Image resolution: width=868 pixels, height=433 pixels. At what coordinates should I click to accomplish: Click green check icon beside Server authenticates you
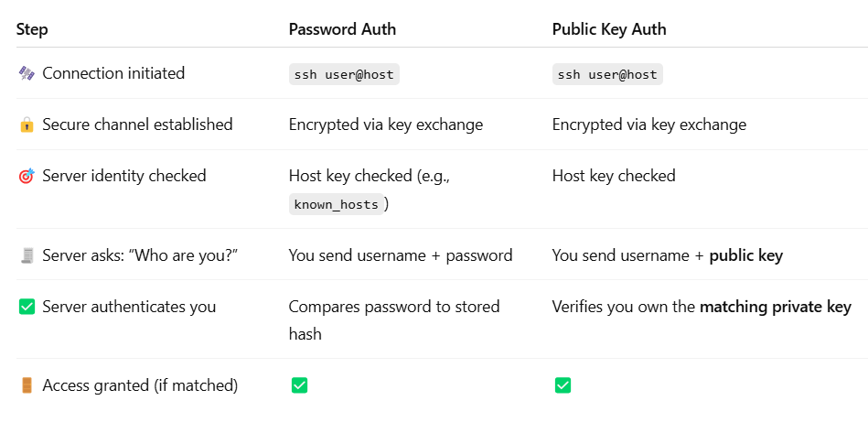(x=26, y=307)
